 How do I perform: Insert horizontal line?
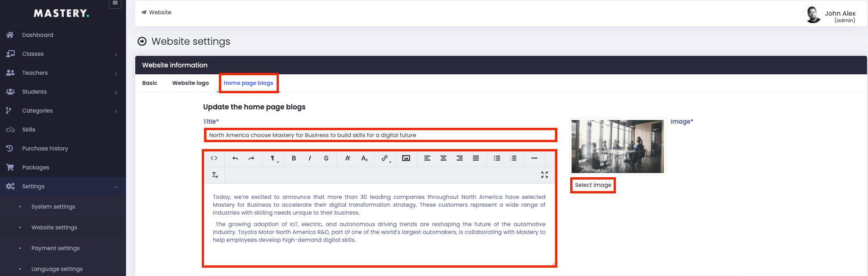(534, 158)
